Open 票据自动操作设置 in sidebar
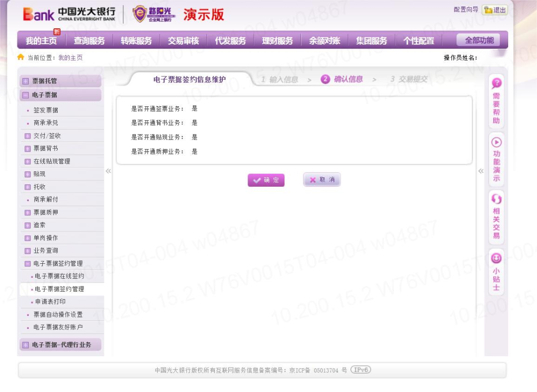Image resolution: width=537 pixels, height=392 pixels. coord(58,314)
